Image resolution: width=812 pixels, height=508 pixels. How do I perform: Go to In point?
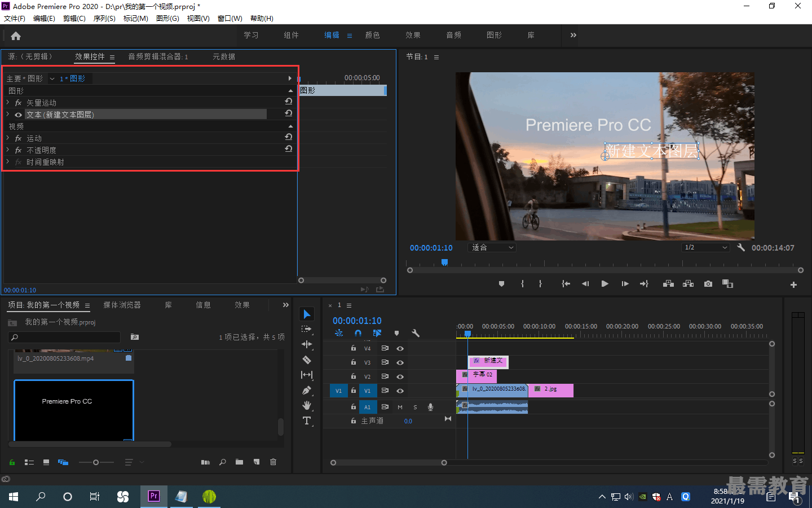(x=566, y=284)
